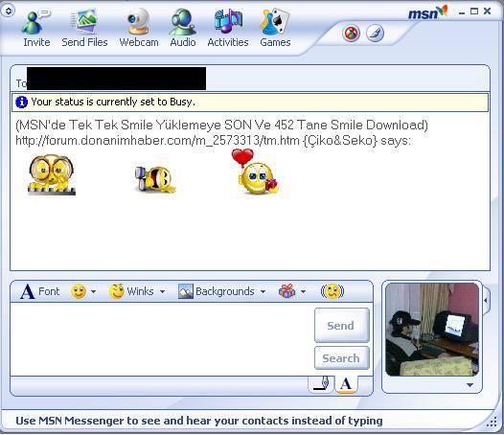Toggle the menu bar arrow button
The image size is (504, 435).
point(8,11)
